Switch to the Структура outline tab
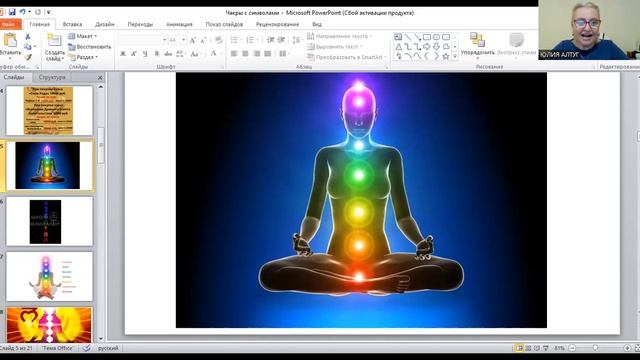The width and height of the screenshot is (640, 360). pos(52,77)
